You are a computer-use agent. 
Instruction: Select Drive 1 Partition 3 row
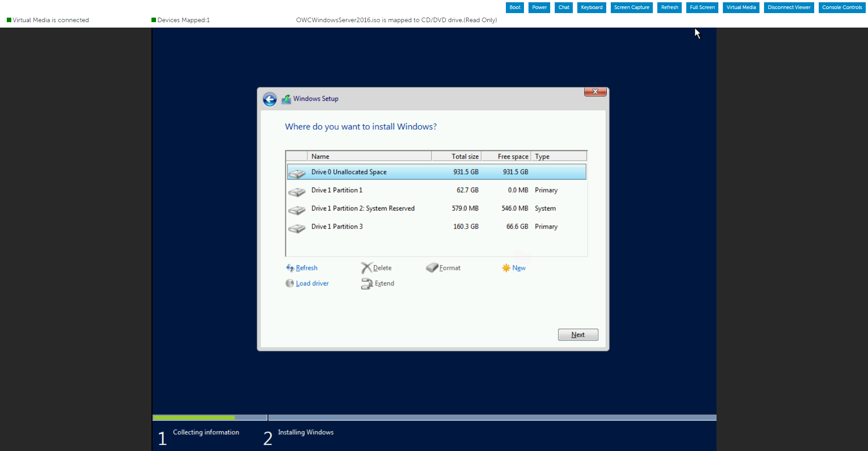[436, 227]
